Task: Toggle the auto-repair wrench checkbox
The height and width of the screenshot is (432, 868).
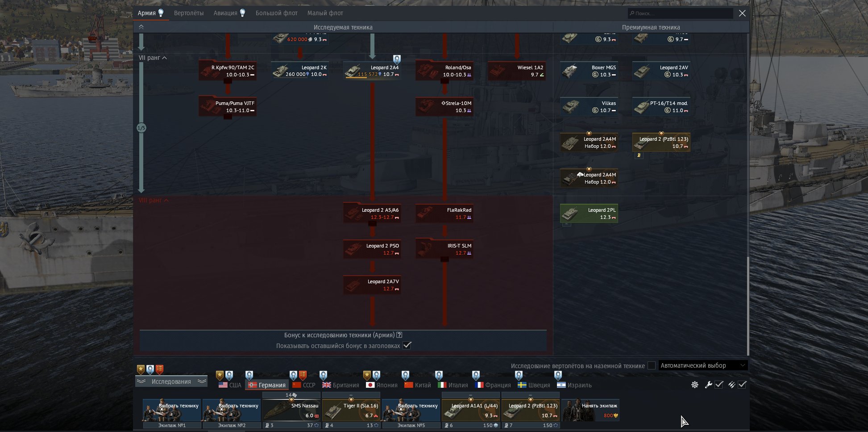Action: pos(719,385)
